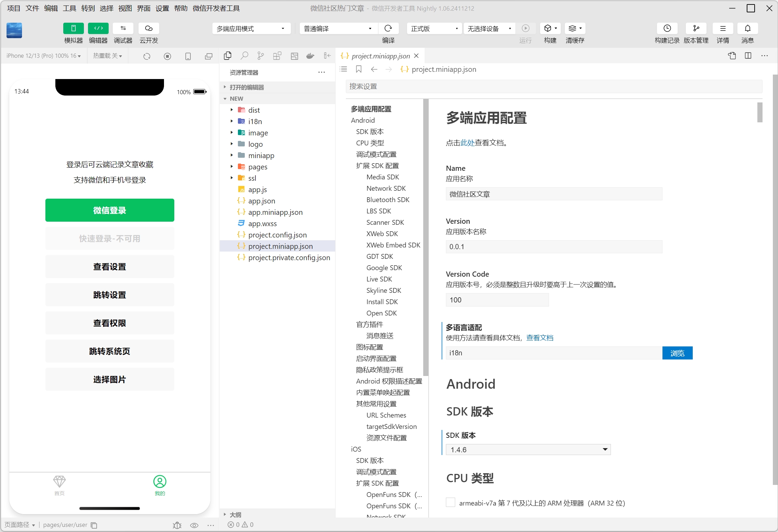The width and height of the screenshot is (778, 532).
Task: Click the bookmark icon in breadcrumb bar
Action: (359, 69)
